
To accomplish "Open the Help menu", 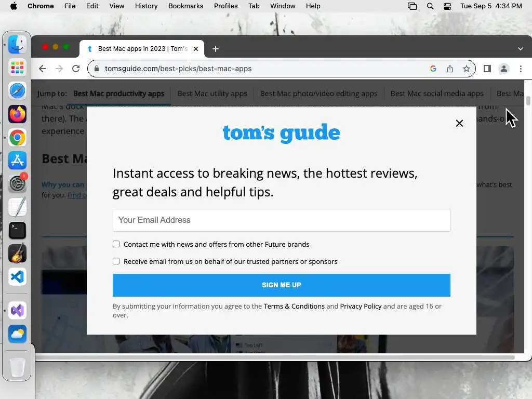I will click(x=313, y=6).
